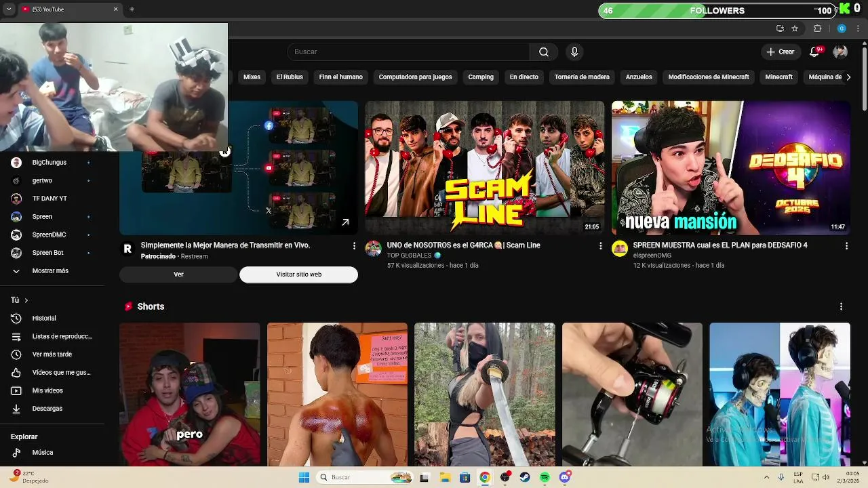Image resolution: width=868 pixels, height=488 pixels.
Task: Click the Windows taskbar Buscar search box
Action: point(365,477)
